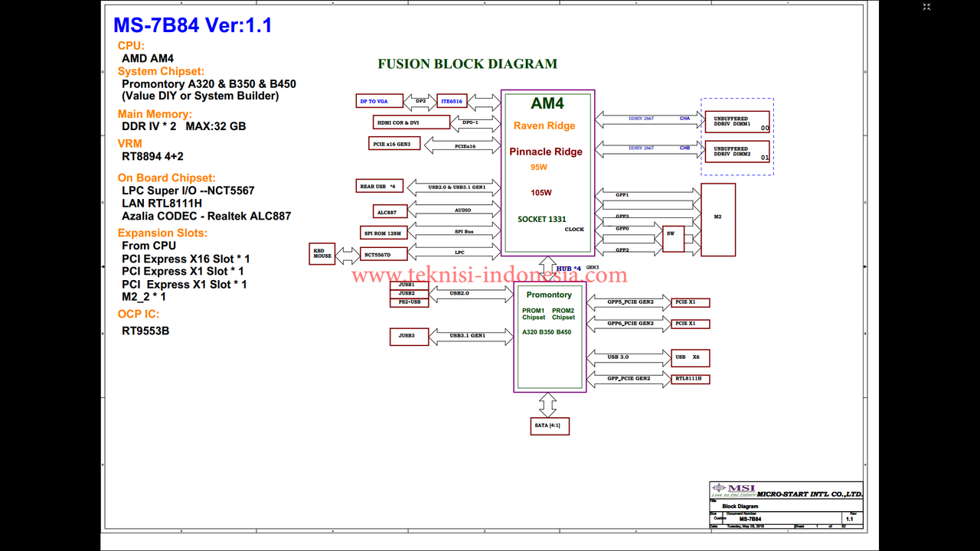Click the 'From CPU' line
This screenshot has height=551, width=980.
tap(149, 246)
